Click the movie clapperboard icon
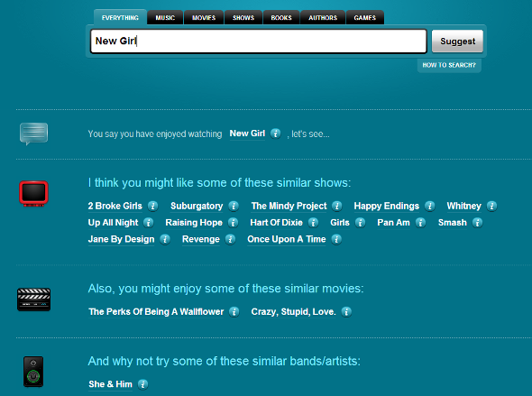Screen dimensions: 532x396 [x=34, y=299]
